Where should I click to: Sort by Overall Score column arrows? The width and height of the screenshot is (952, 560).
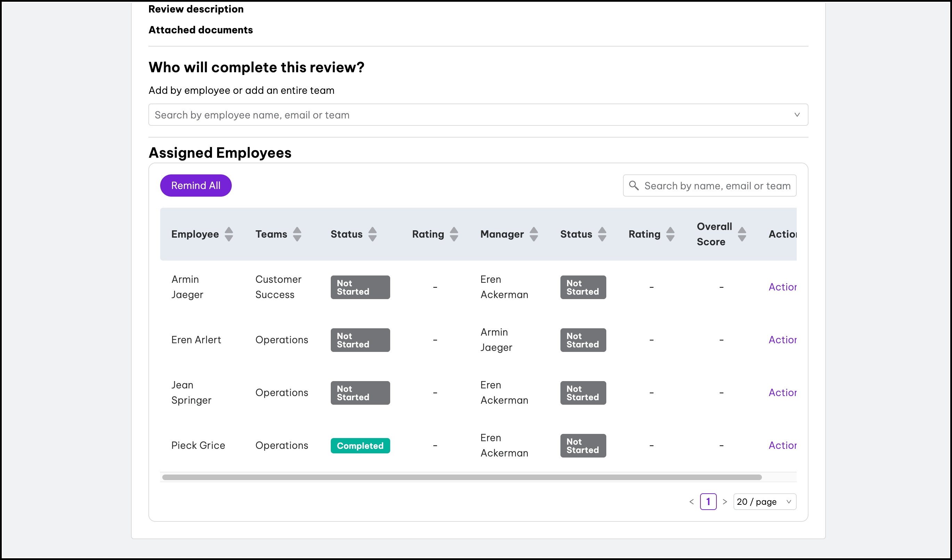click(x=741, y=234)
